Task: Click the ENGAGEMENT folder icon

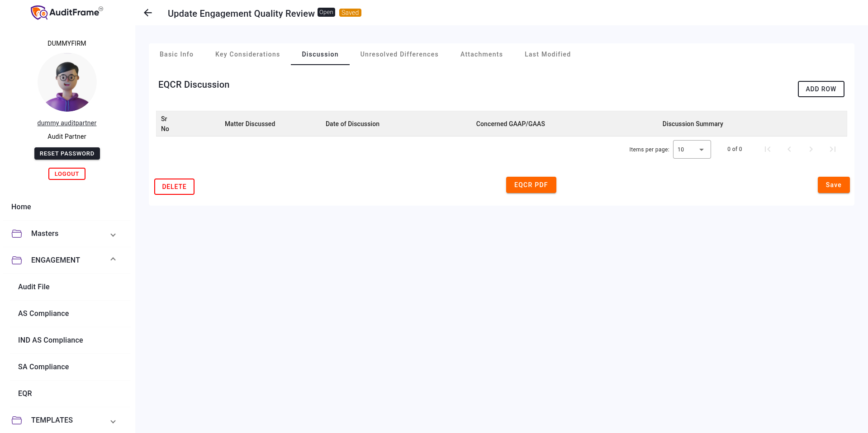Action: click(17, 260)
